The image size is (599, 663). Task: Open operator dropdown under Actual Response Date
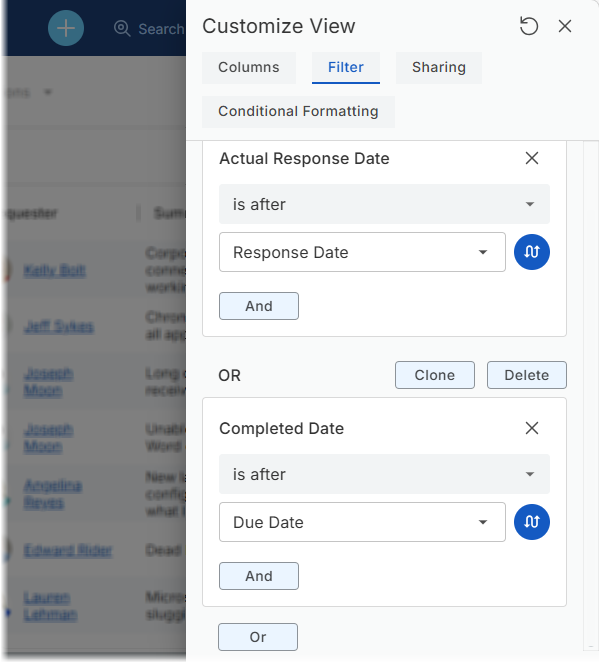[384, 204]
